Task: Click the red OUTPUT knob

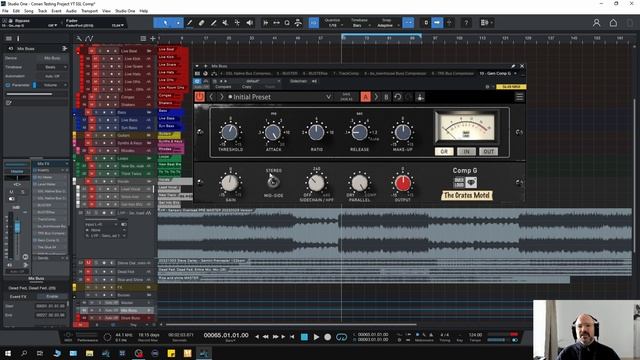Action: point(402,183)
